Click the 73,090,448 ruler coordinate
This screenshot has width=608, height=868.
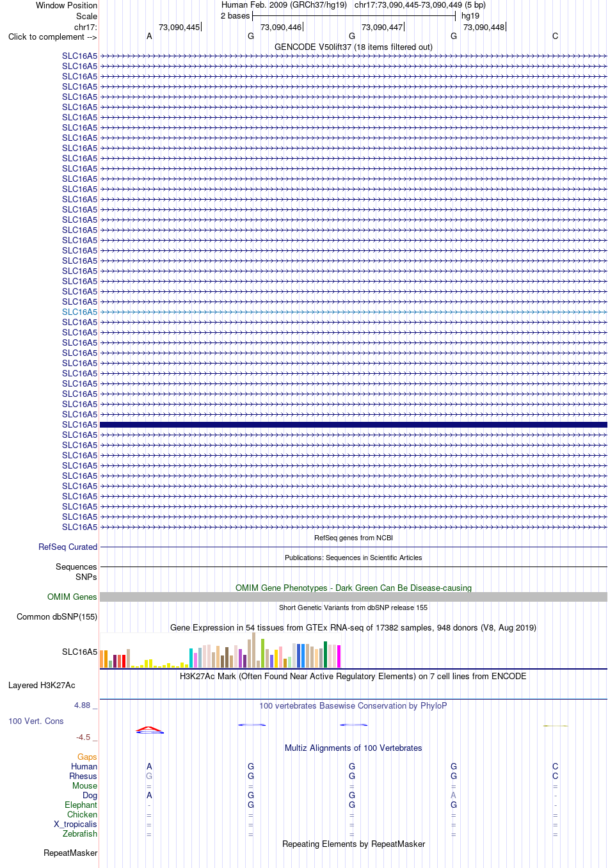coord(484,27)
